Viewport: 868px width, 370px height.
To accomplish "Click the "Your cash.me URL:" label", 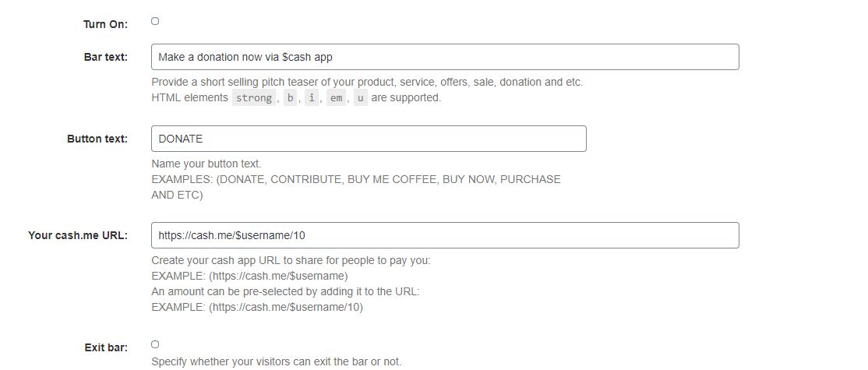I will 78,236.
